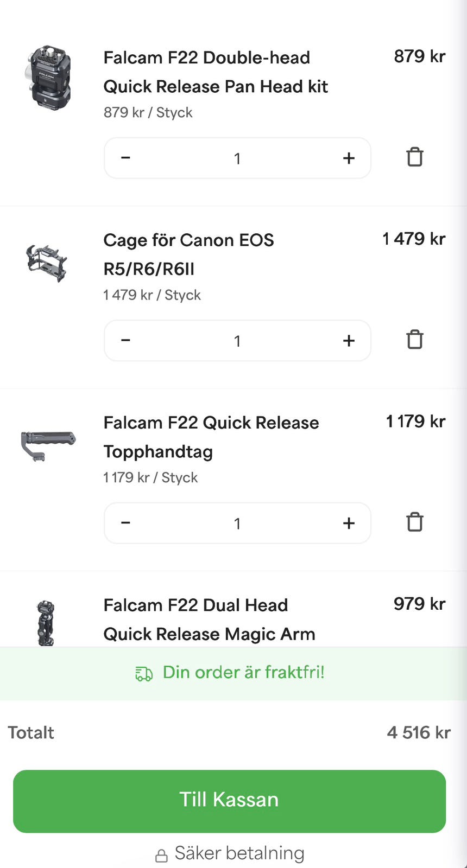
Task: Increase Quick Release Topphandtag quantity
Action: [x=349, y=523]
